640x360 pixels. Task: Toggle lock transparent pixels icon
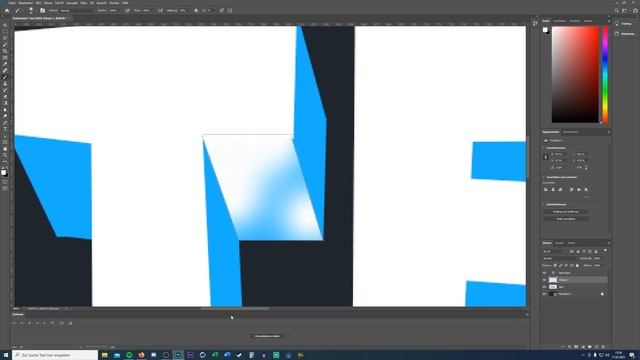click(x=555, y=265)
